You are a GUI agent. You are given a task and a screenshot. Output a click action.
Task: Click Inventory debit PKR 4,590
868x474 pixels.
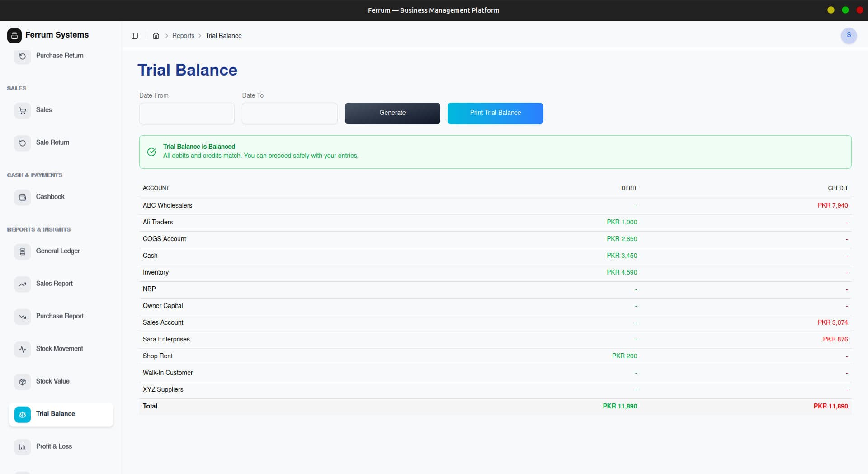[622, 272]
